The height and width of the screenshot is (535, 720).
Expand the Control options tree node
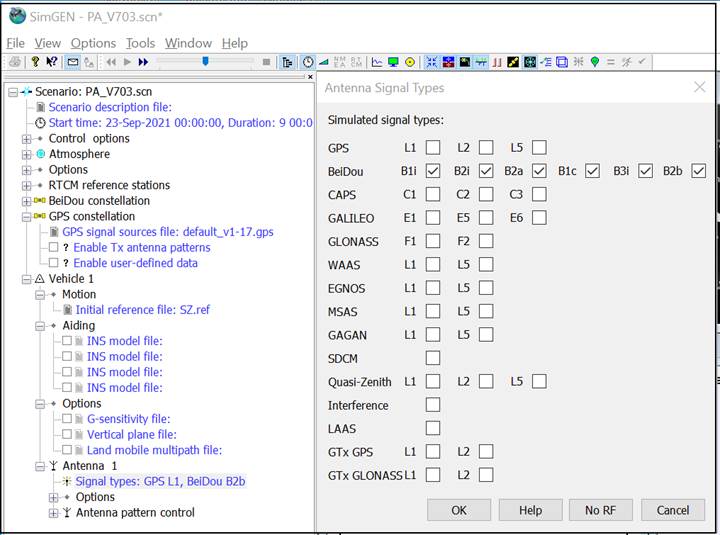27,138
